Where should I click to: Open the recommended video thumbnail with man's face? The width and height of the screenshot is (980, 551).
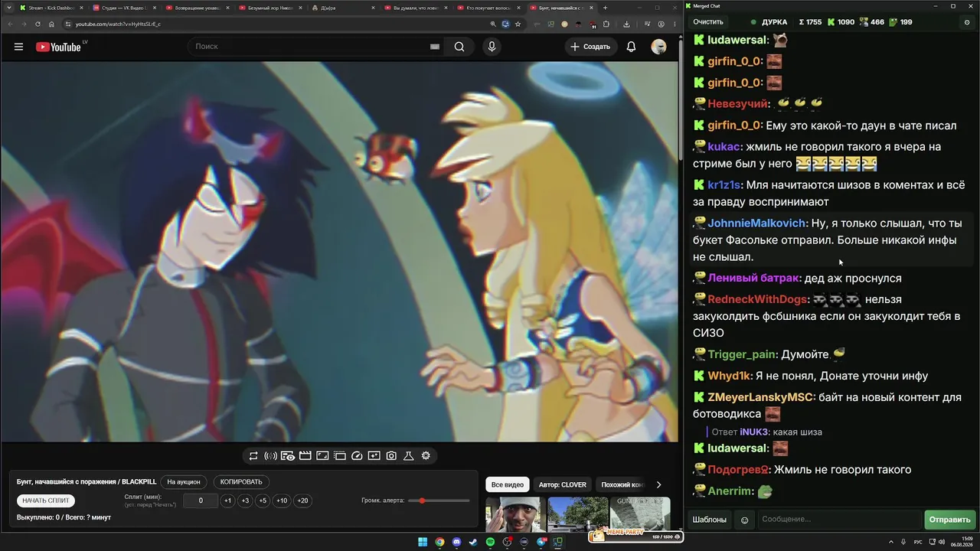coord(515,514)
